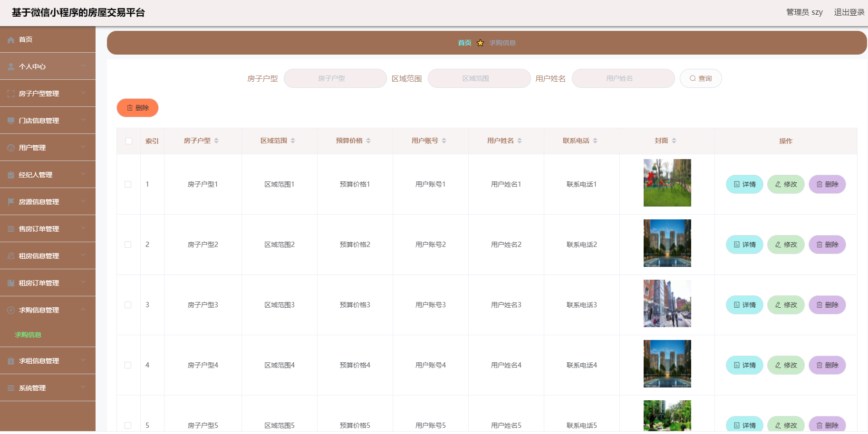Click the star icon in the breadcrumb
Viewport: 868px width, 434px height.
coord(480,43)
